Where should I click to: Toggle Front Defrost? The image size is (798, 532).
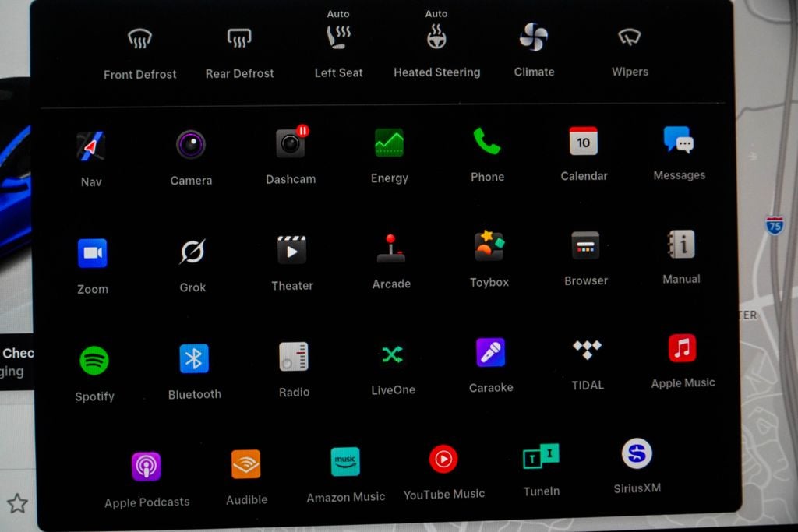(x=140, y=38)
